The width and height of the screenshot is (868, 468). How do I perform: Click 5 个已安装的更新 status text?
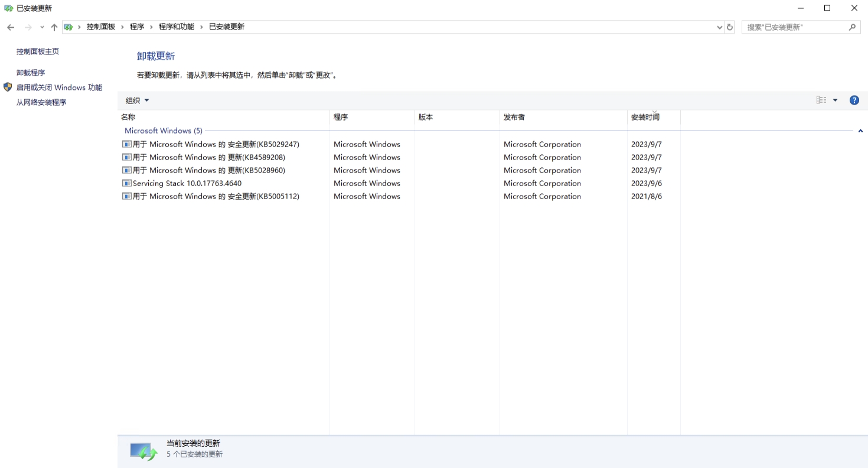click(x=194, y=454)
